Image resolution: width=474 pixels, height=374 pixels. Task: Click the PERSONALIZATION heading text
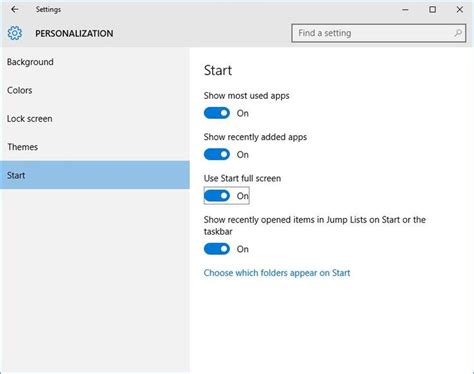click(x=74, y=33)
